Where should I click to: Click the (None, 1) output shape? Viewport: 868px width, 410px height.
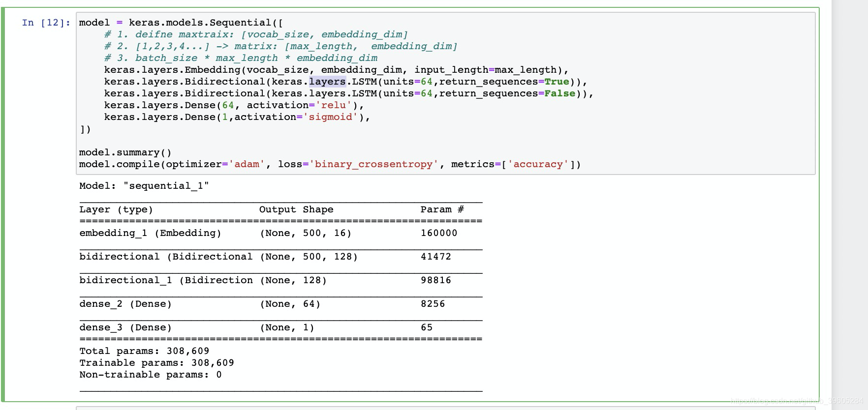tap(287, 327)
